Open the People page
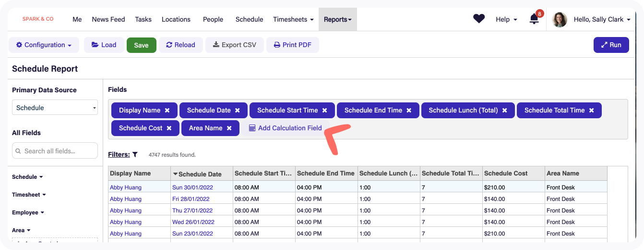 213,19
